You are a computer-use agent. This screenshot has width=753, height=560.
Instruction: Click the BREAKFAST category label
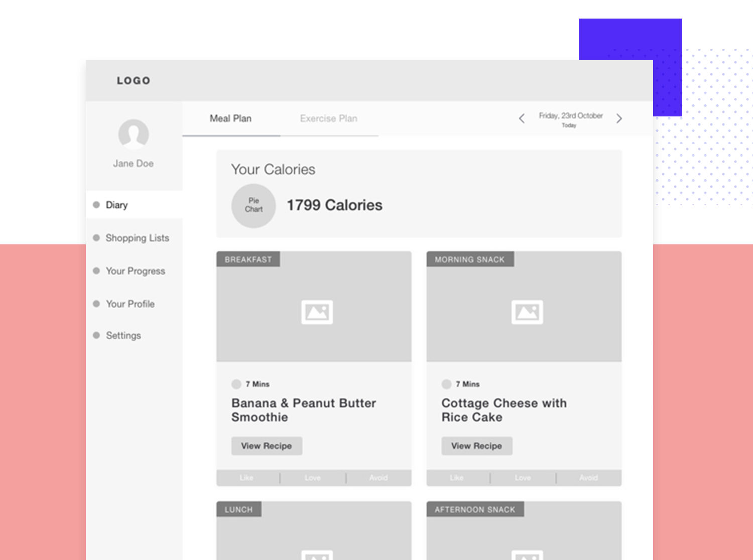[248, 259]
